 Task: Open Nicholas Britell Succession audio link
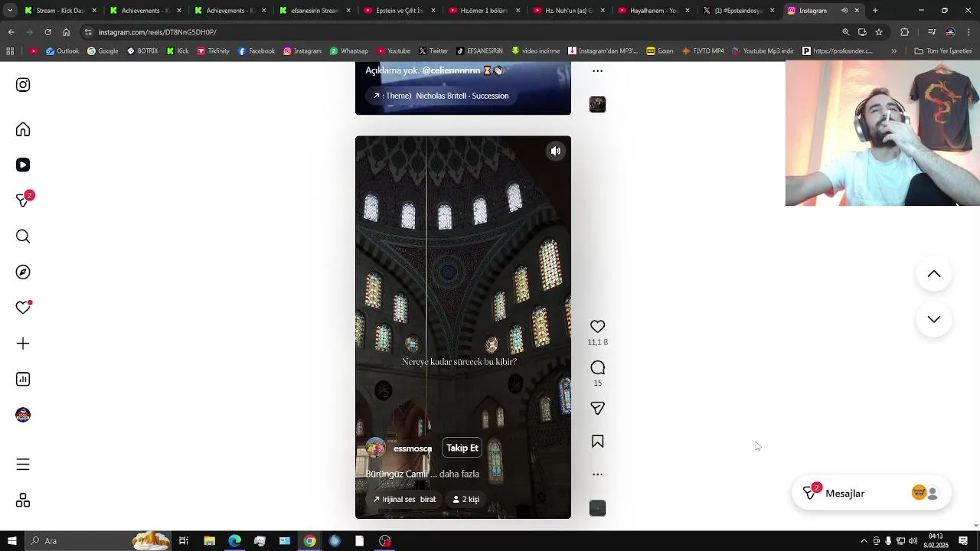[441, 96]
